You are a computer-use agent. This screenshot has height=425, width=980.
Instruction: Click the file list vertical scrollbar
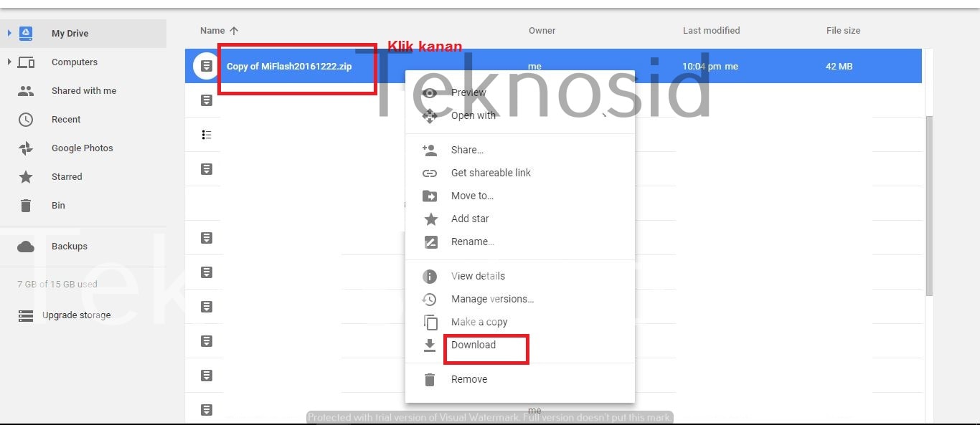click(x=929, y=206)
